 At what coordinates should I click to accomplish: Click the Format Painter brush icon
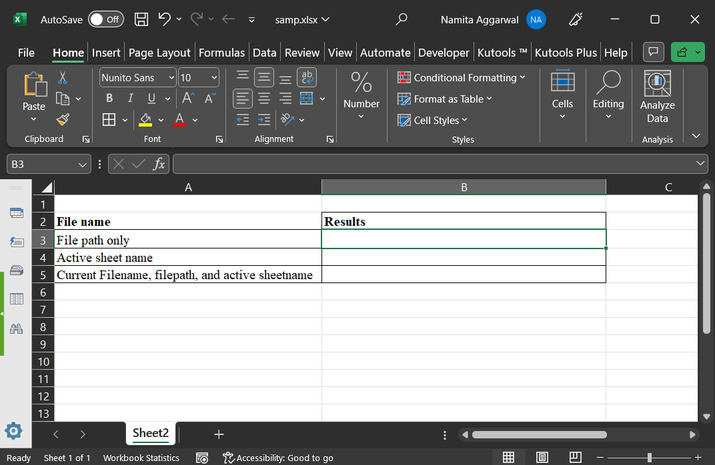click(x=63, y=119)
